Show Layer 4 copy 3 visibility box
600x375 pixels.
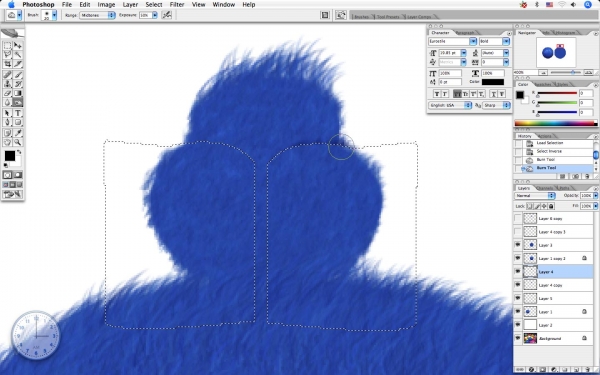tap(518, 232)
